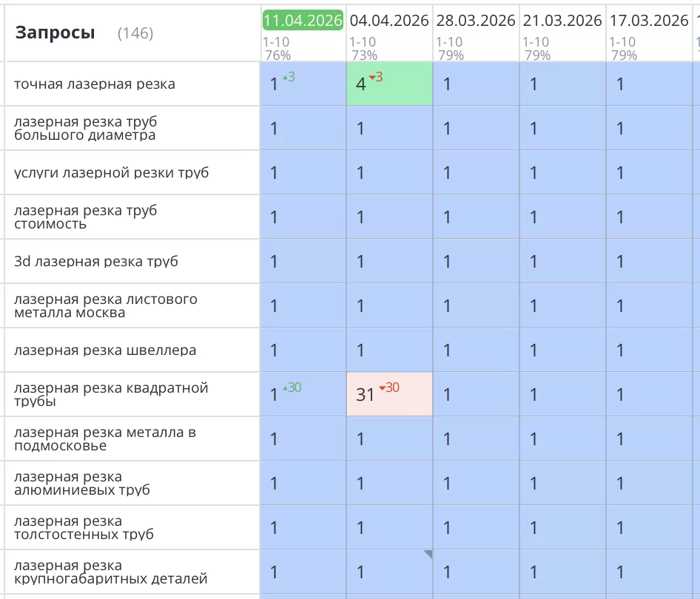The image size is (700, 599).
Task: Open query точная лазерная резка
Action: [95, 84]
